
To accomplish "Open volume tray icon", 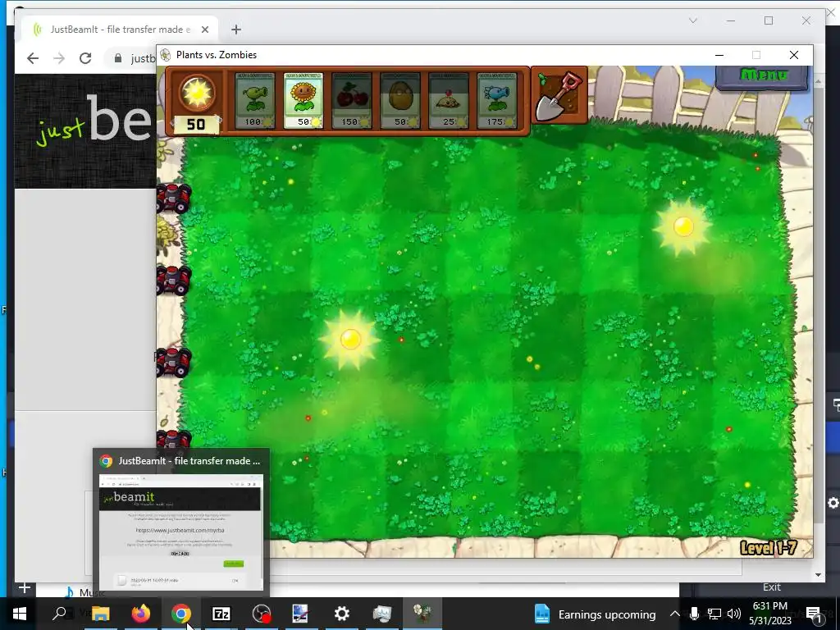I will [734, 614].
